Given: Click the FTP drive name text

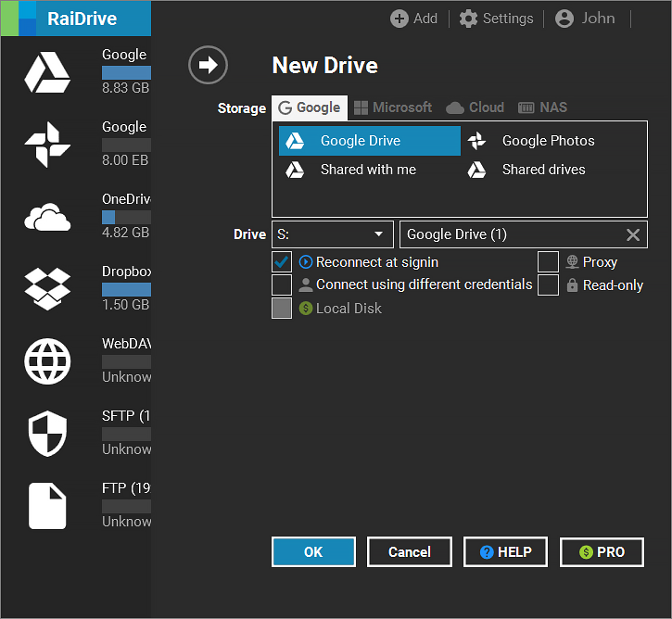Looking at the screenshot, I should (126, 488).
